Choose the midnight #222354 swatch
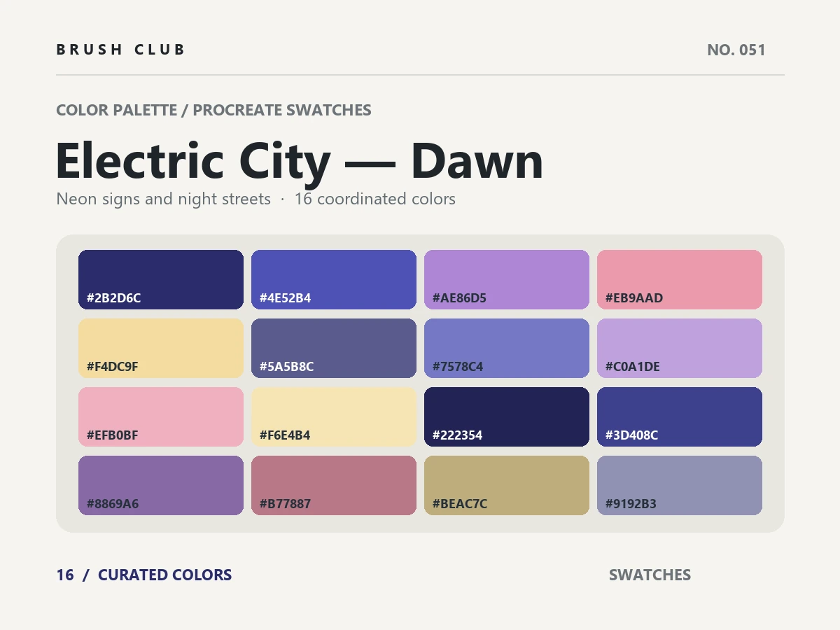This screenshot has width=840, height=630. 507,417
